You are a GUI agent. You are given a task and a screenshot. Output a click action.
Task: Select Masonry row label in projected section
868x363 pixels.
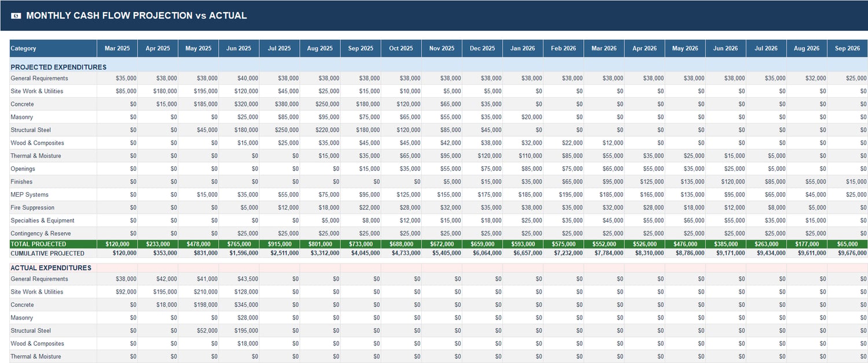(21, 117)
